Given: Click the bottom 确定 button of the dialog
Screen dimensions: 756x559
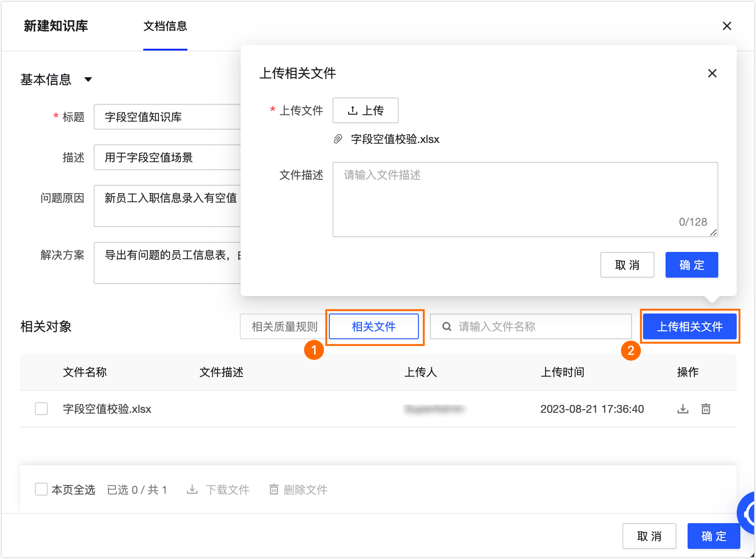Looking at the screenshot, I should [714, 536].
